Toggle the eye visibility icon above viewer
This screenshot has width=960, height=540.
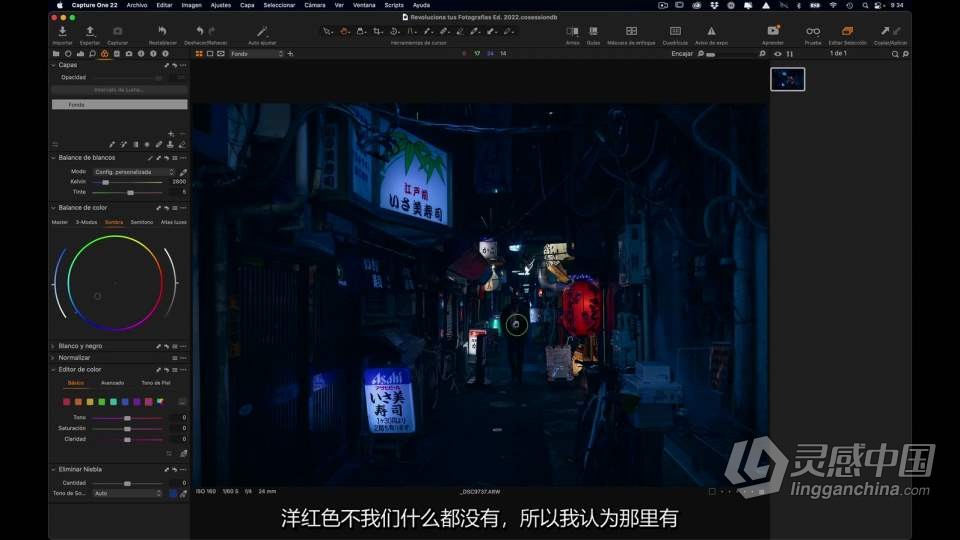point(778,54)
